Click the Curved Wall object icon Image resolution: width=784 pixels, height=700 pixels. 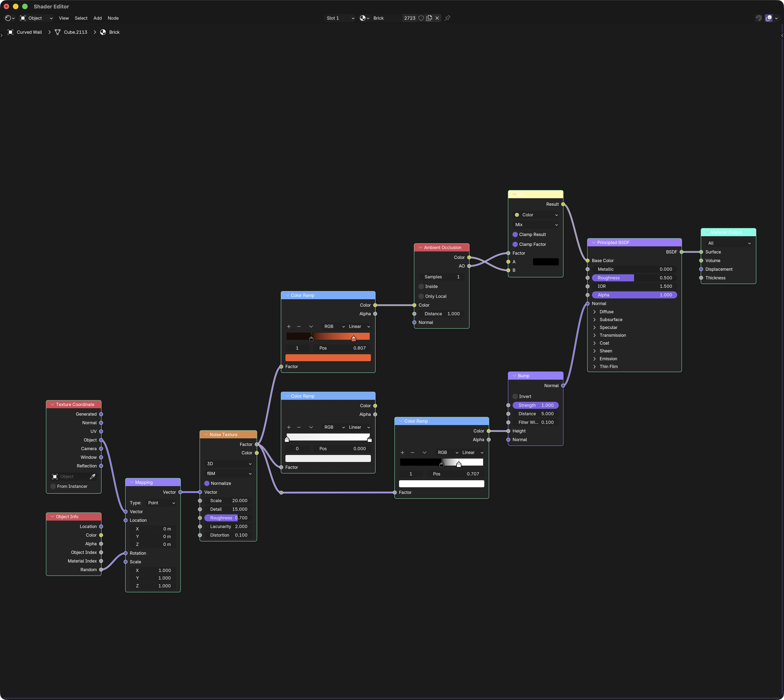click(x=10, y=32)
